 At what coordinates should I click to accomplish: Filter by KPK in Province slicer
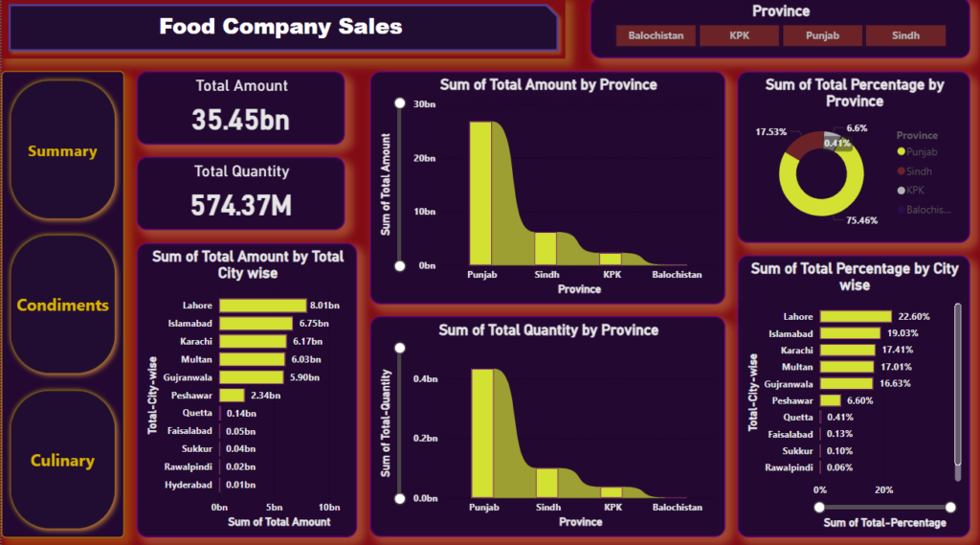click(x=739, y=35)
